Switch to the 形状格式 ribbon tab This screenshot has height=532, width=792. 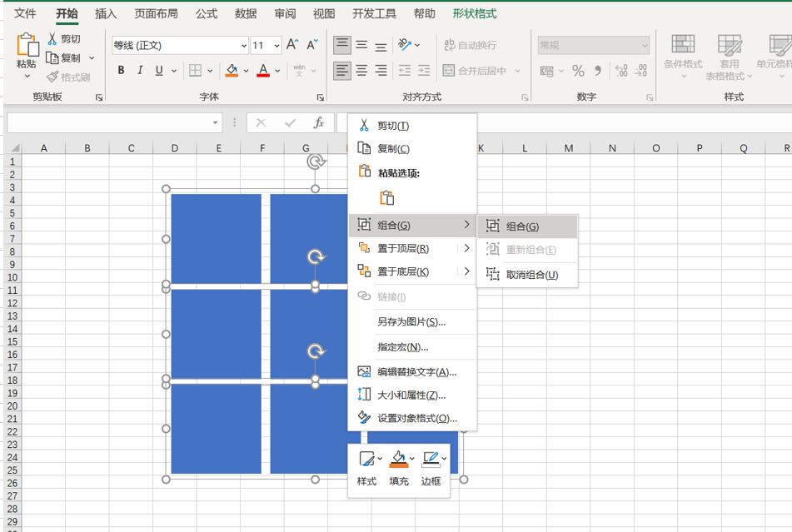pos(475,13)
